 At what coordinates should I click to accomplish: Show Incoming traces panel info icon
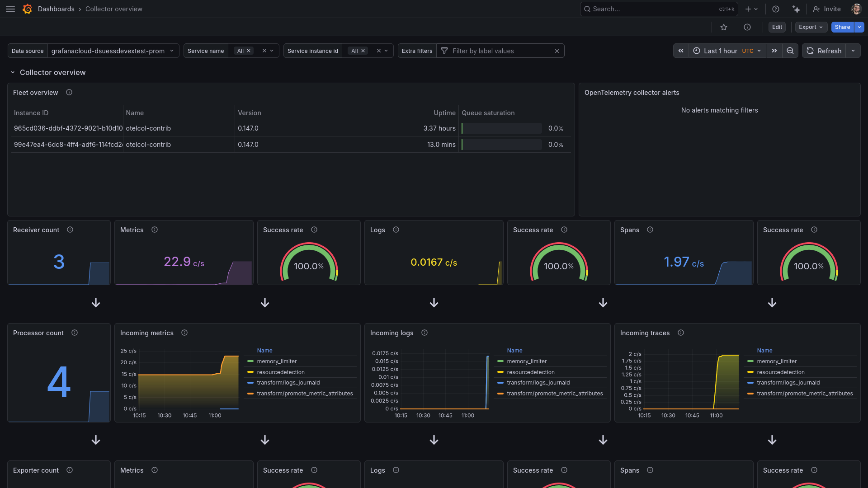pyautogui.click(x=681, y=333)
